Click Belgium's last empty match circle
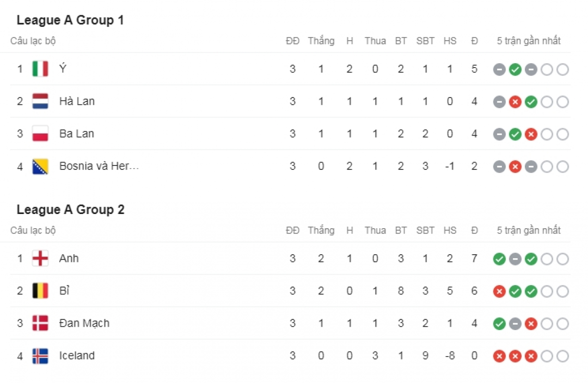 tap(563, 291)
